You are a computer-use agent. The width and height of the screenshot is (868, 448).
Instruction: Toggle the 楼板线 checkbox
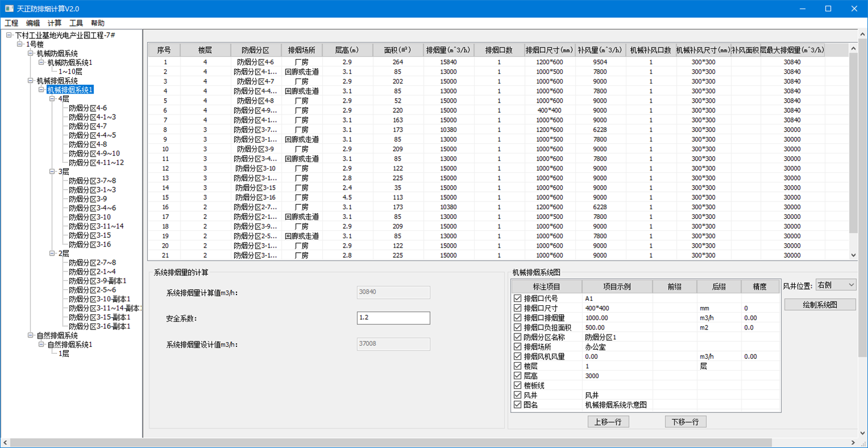point(518,385)
